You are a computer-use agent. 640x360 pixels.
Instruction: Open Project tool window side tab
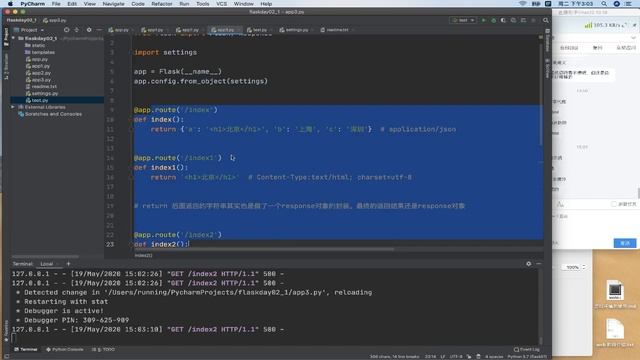click(6, 37)
